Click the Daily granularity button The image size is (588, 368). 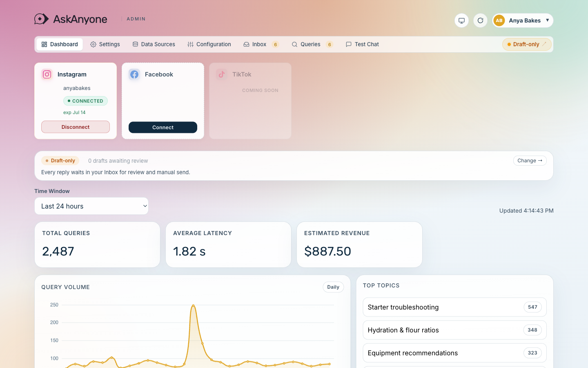333,287
